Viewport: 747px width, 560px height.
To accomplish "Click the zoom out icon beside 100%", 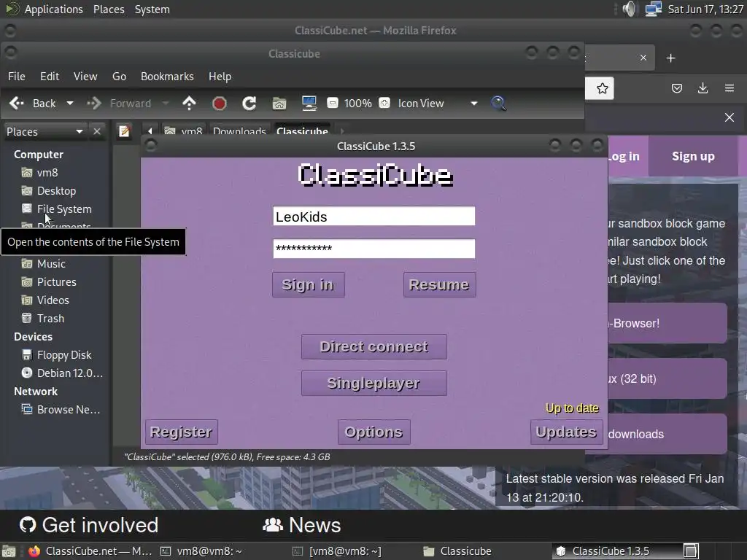I will pyautogui.click(x=333, y=103).
